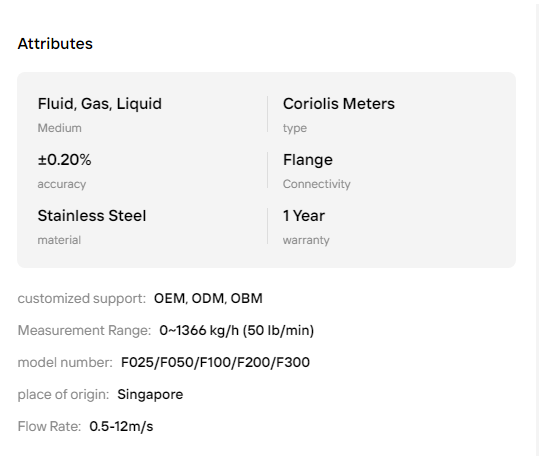Click the '1 Year' warranty value
Screen dimensions: 539x456
point(304,216)
